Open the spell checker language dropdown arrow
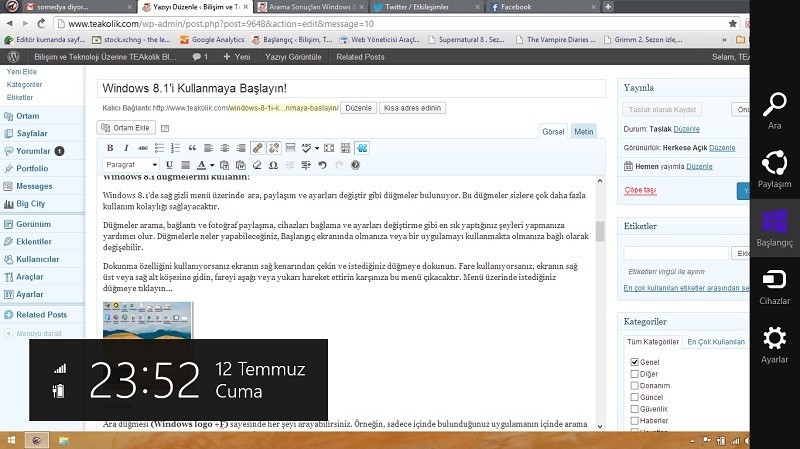Image resolution: width=800 pixels, height=449 pixels. [317, 148]
